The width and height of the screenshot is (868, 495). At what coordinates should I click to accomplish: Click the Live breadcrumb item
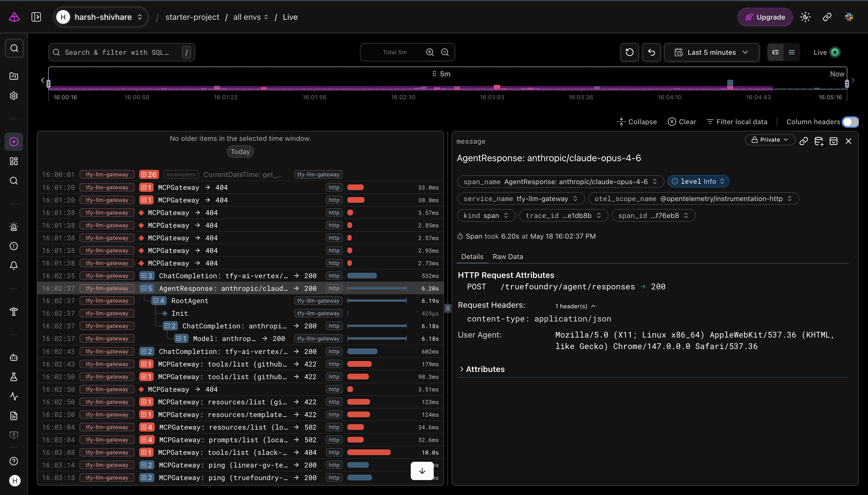pyautogui.click(x=290, y=17)
